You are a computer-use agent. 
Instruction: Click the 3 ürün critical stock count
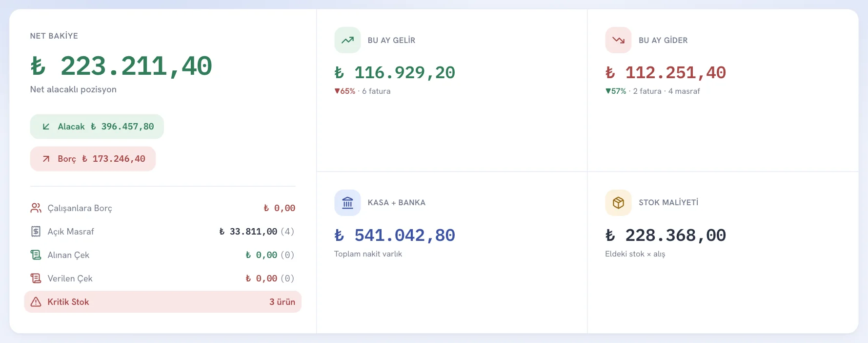point(283,302)
